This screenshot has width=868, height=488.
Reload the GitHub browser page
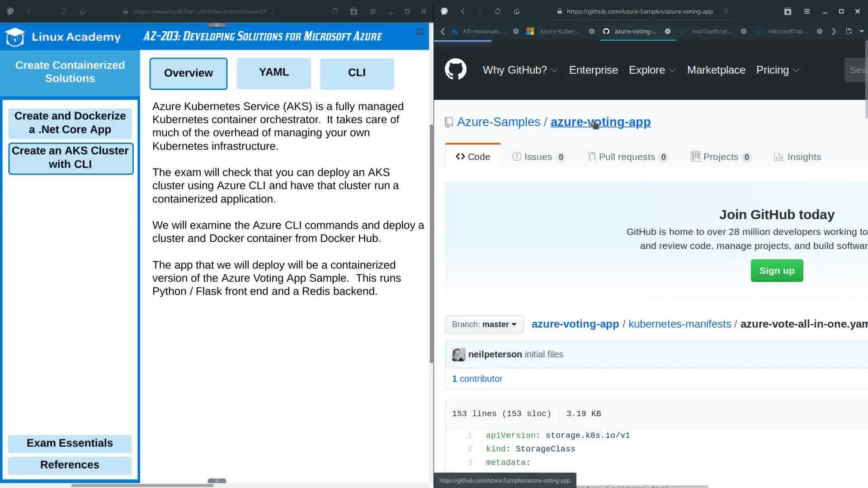point(498,11)
